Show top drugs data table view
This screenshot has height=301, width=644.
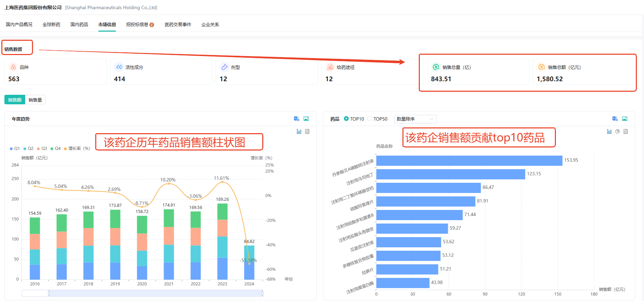coord(626,131)
